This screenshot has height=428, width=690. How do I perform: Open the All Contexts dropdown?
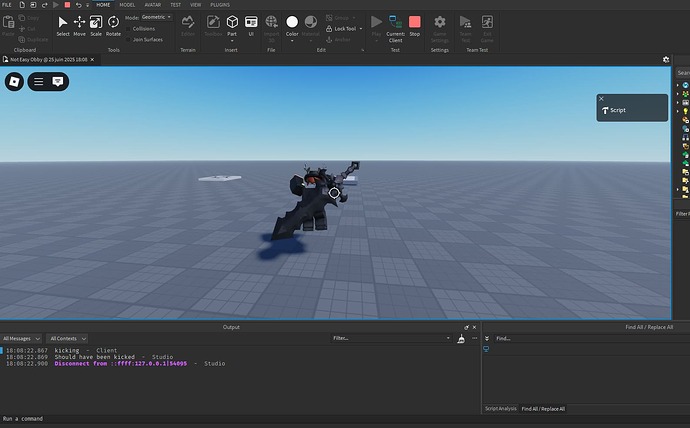[x=67, y=339]
